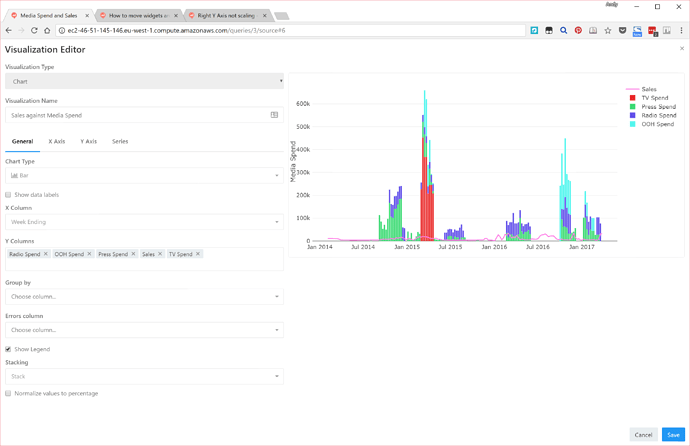Close the Media Spend and Sales tab
Screen dimensions: 690x446
point(87,15)
